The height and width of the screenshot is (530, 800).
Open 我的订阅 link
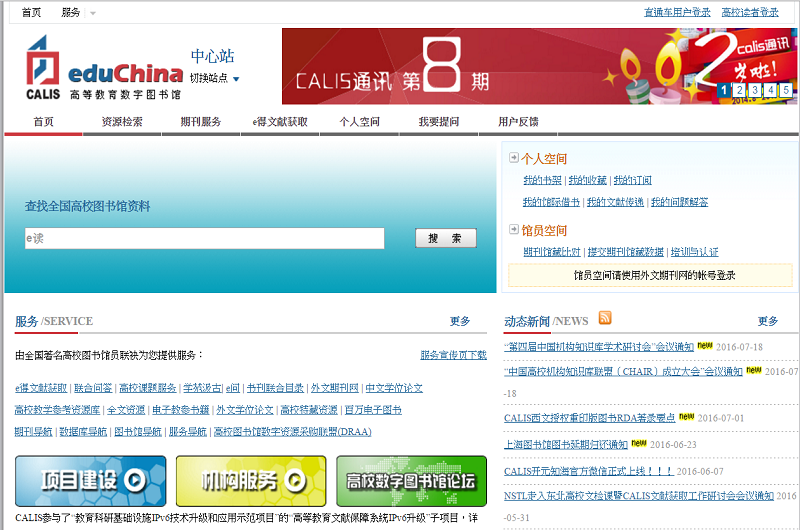pyautogui.click(x=632, y=180)
